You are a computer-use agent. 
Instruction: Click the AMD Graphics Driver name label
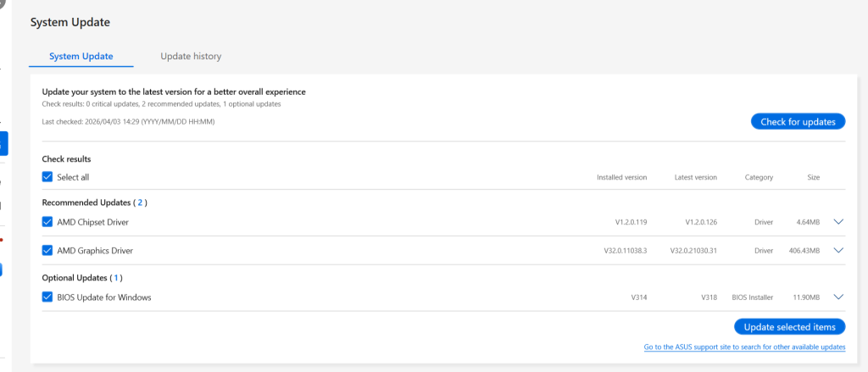point(95,251)
